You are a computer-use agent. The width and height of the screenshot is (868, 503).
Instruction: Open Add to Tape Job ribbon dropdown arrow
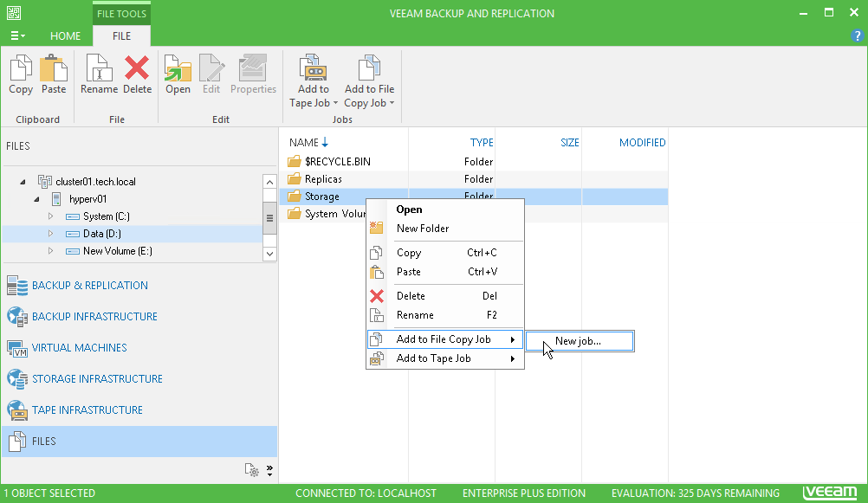point(335,104)
